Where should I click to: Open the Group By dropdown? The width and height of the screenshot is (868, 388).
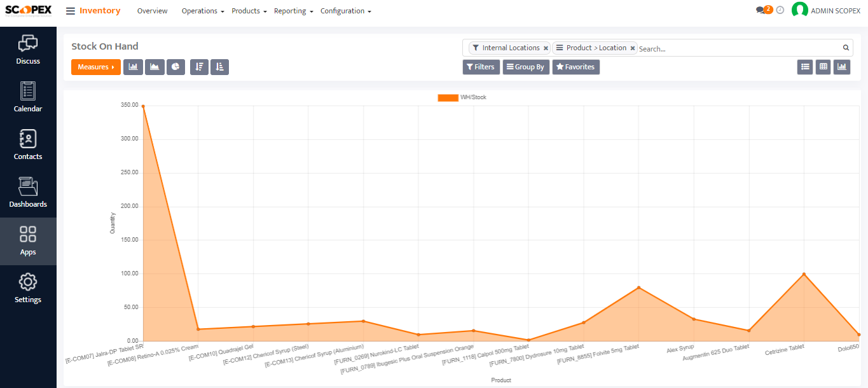(x=526, y=67)
